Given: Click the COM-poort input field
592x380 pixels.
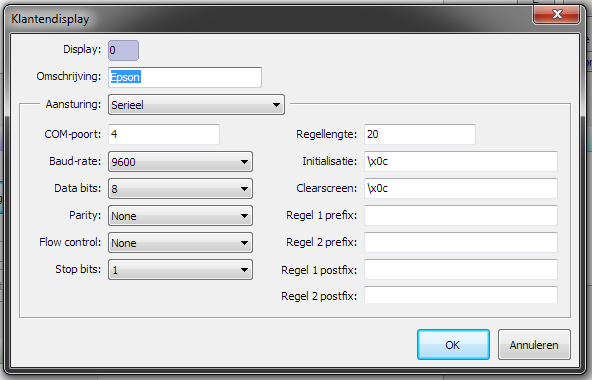Looking at the screenshot, I should 164,134.
